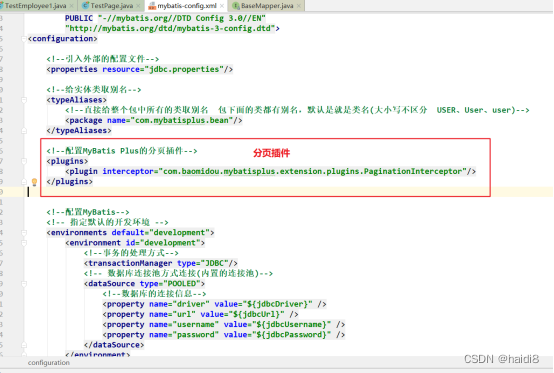Click fold marker beside closing plugins tag
Image resolution: width=554 pixels, height=373 pixels.
tap(24, 182)
